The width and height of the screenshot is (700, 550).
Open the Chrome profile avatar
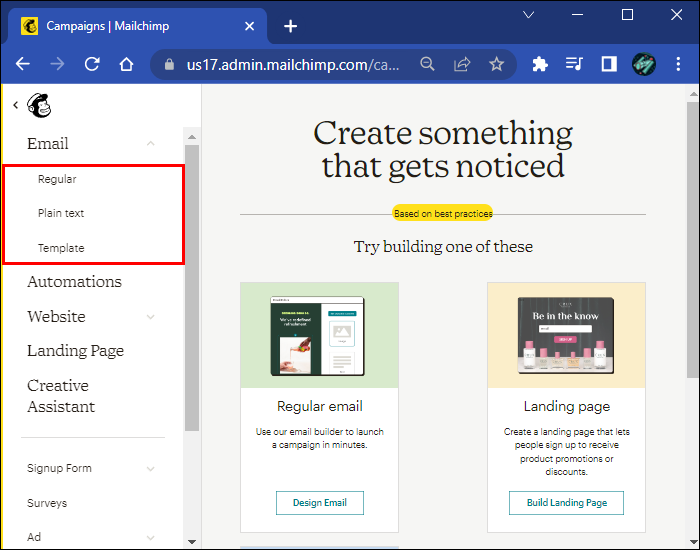click(x=644, y=64)
